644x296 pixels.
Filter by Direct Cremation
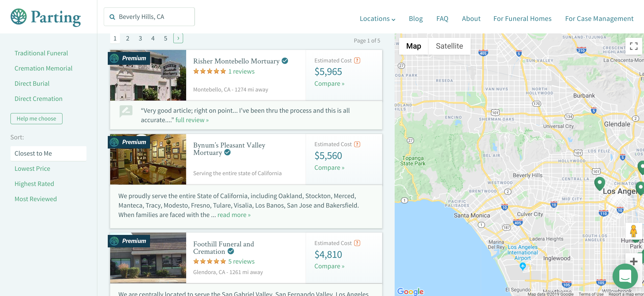38,99
